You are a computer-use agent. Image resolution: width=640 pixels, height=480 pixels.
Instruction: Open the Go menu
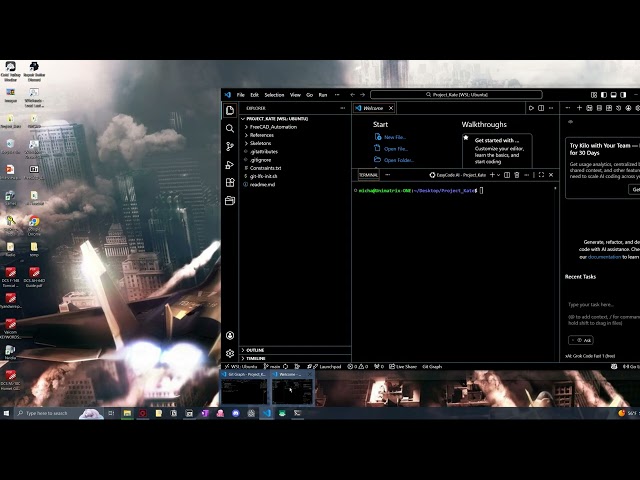(x=309, y=95)
